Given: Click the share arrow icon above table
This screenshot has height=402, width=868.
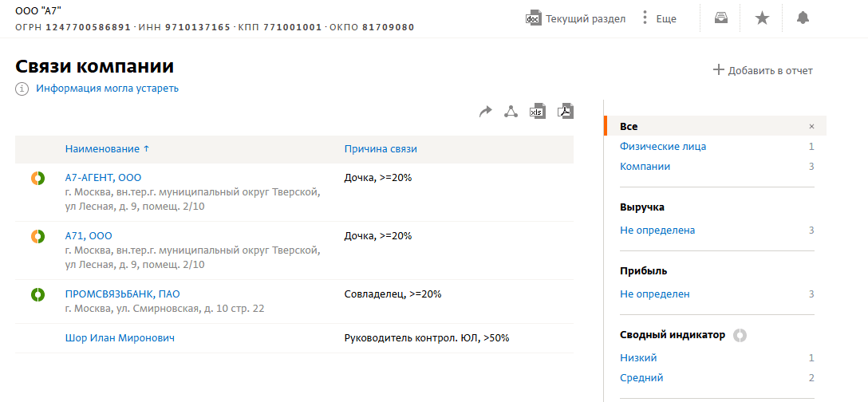Looking at the screenshot, I should (x=486, y=112).
